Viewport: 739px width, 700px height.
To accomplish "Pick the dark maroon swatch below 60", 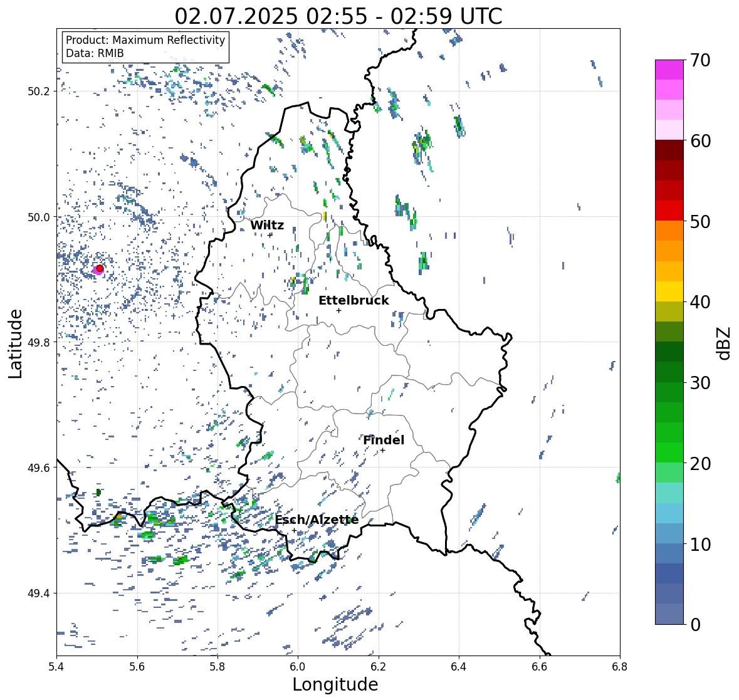I will 669,150.
